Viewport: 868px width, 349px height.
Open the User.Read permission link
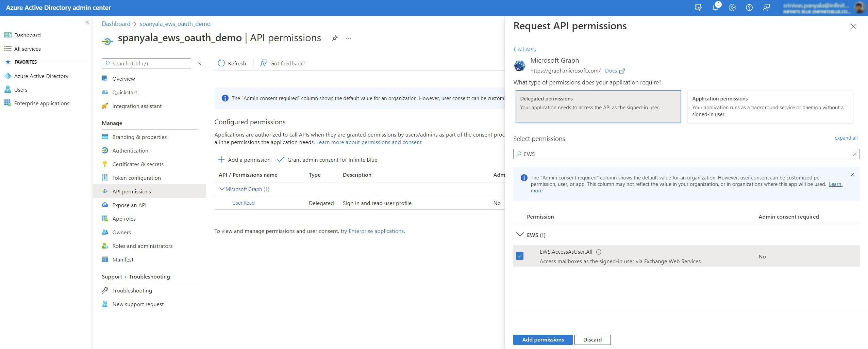click(243, 203)
